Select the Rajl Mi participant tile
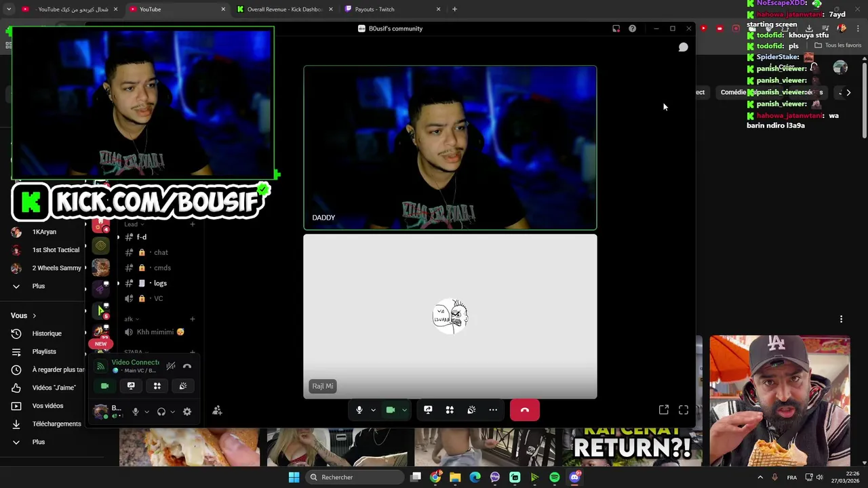Image resolution: width=868 pixels, height=488 pixels. click(450, 317)
